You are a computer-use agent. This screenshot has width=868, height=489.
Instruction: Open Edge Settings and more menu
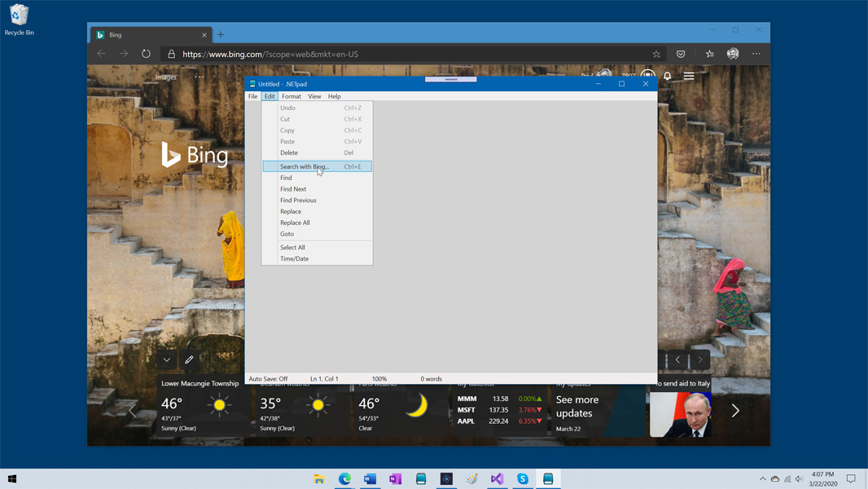pos(756,54)
